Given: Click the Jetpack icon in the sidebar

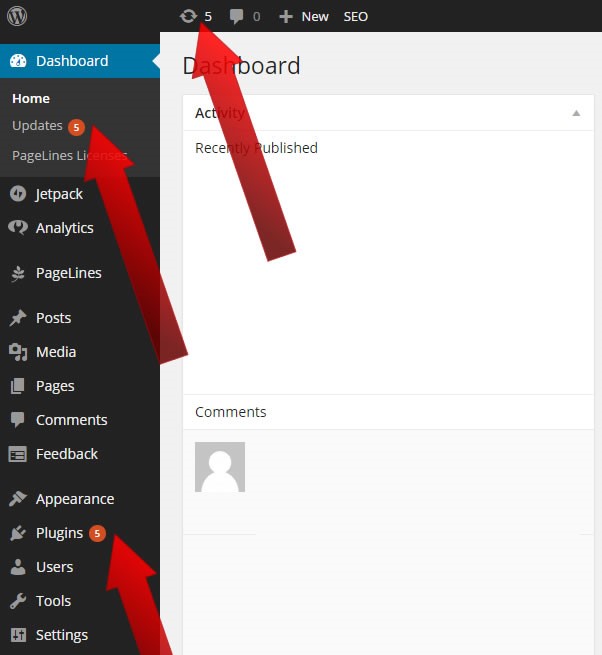Looking at the screenshot, I should (18, 194).
